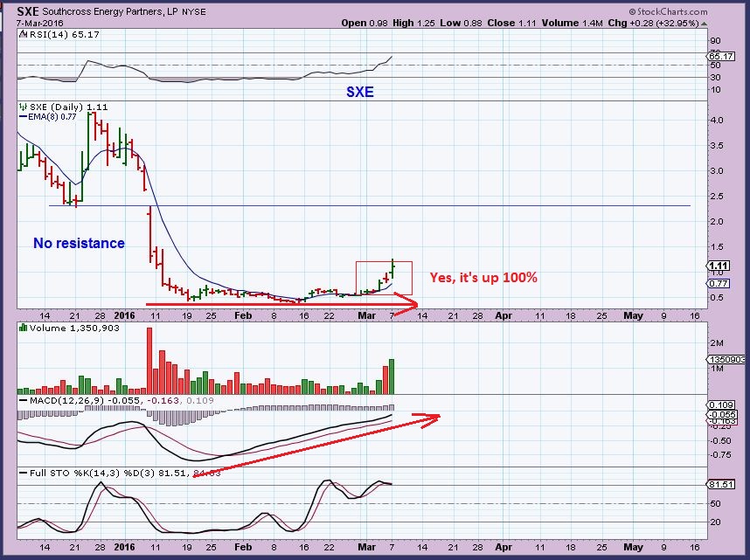
Task: Click the Volume bars legend icon
Action: tap(23, 328)
